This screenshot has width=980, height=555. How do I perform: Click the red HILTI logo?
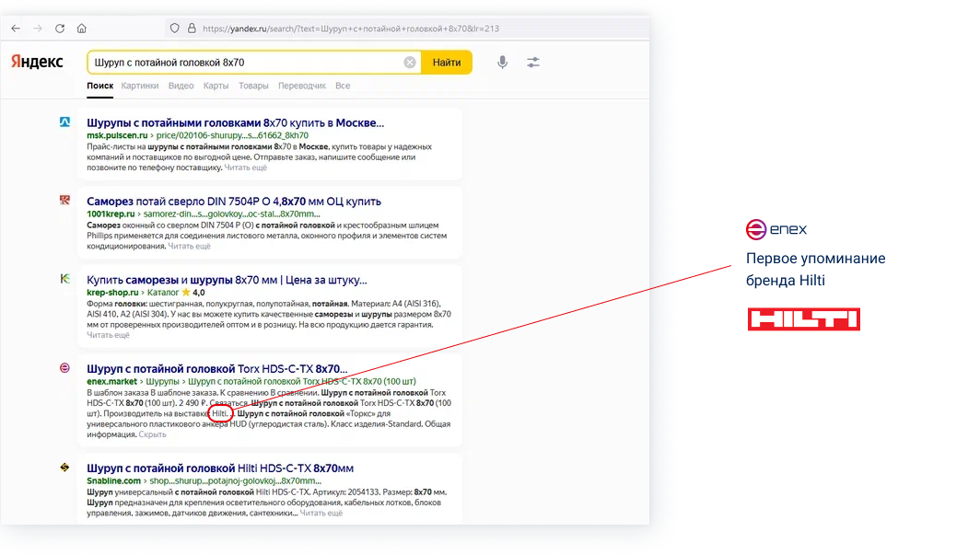(804, 319)
